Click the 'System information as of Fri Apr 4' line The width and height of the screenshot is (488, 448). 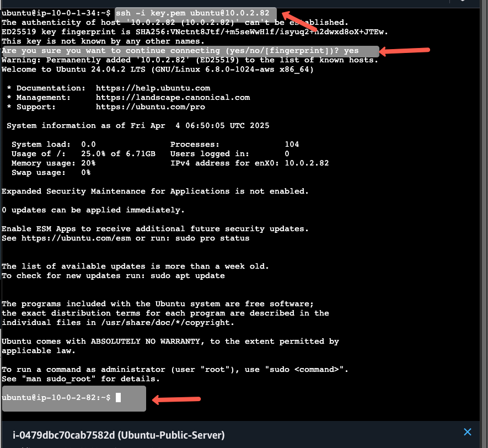tap(138, 125)
